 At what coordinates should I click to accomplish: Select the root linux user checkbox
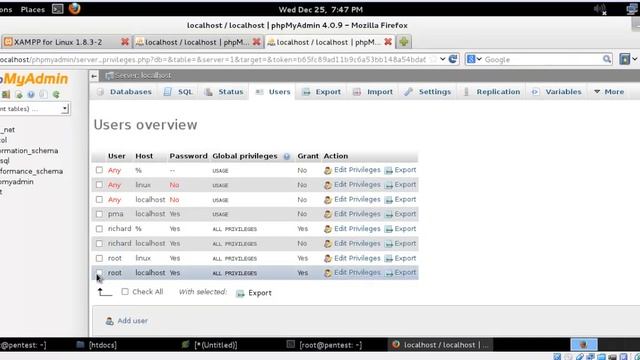(x=99, y=258)
